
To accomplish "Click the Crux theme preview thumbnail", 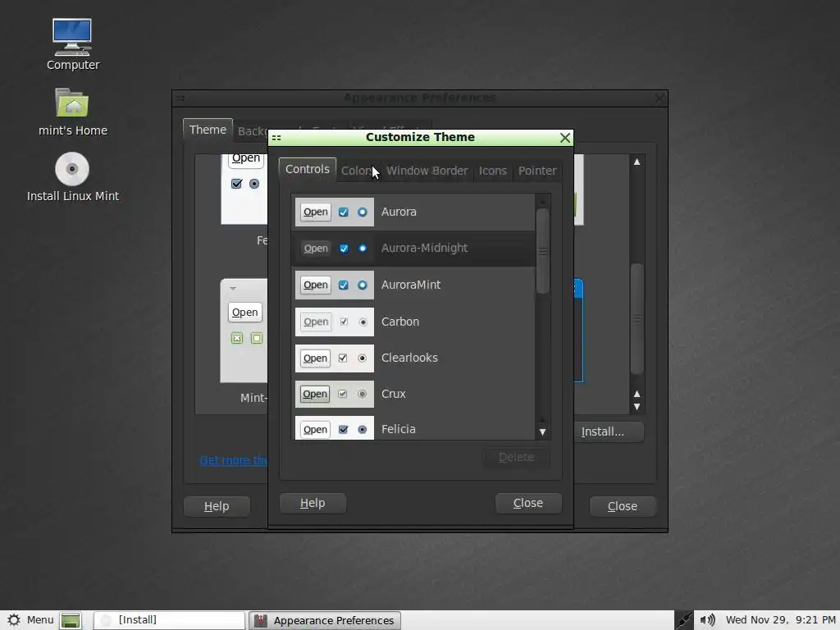I will point(335,394).
